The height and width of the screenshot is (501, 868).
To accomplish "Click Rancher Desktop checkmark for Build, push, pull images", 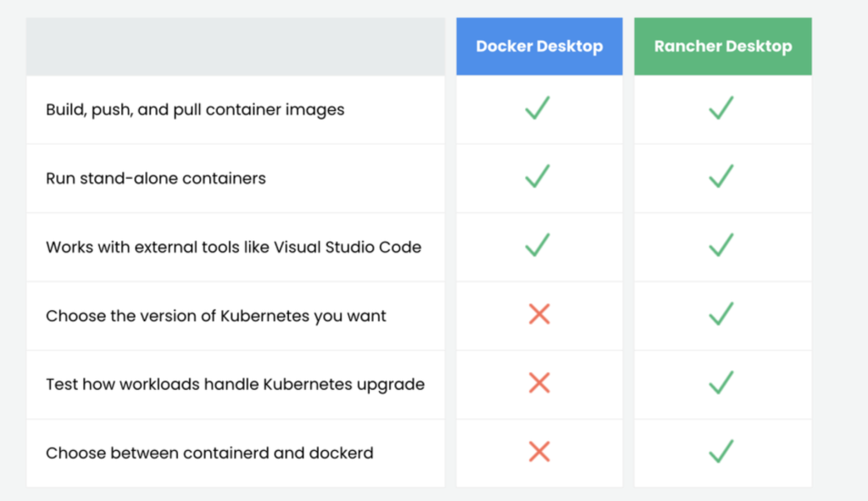I will coord(721,109).
